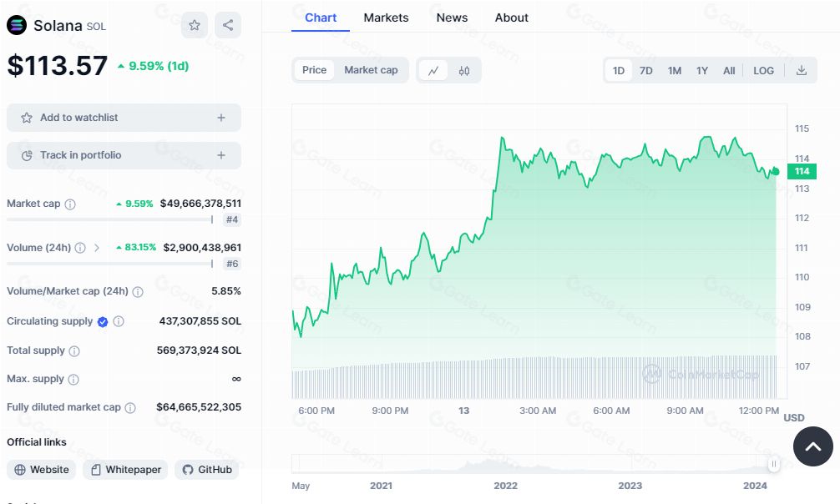Expand Track in portfolio plus
This screenshot has height=504, width=840.
click(221, 155)
